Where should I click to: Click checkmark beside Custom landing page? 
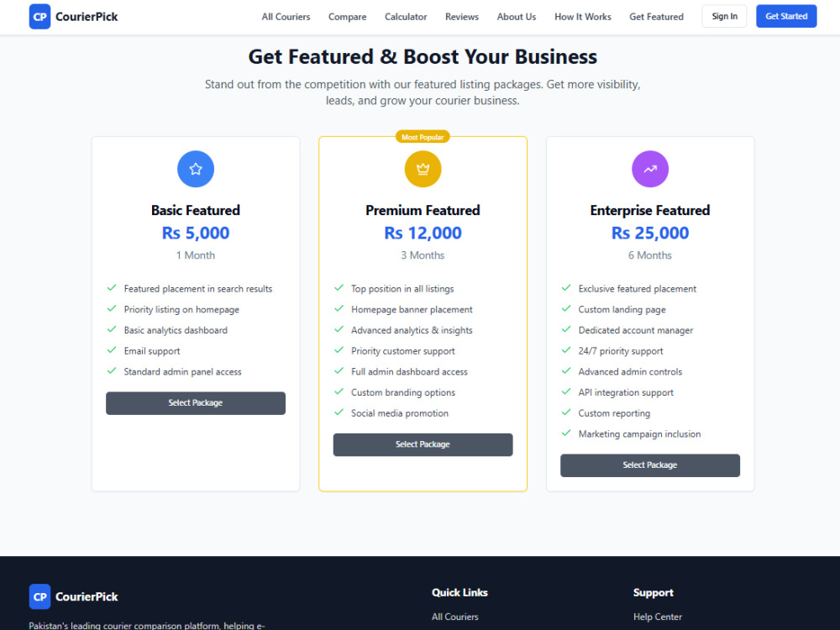pos(565,309)
